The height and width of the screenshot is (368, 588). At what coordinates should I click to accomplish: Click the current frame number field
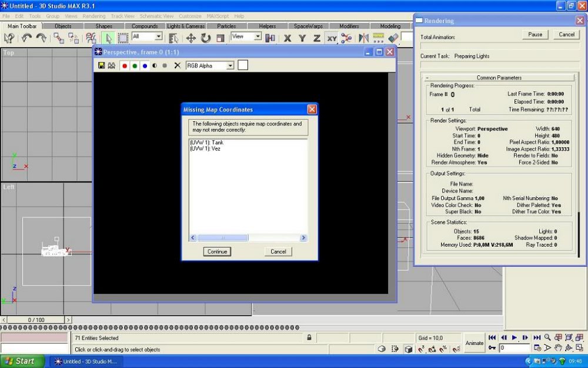point(513,348)
